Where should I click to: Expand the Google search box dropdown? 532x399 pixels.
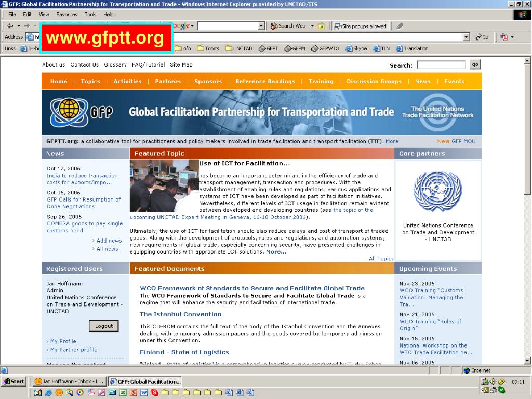click(261, 26)
